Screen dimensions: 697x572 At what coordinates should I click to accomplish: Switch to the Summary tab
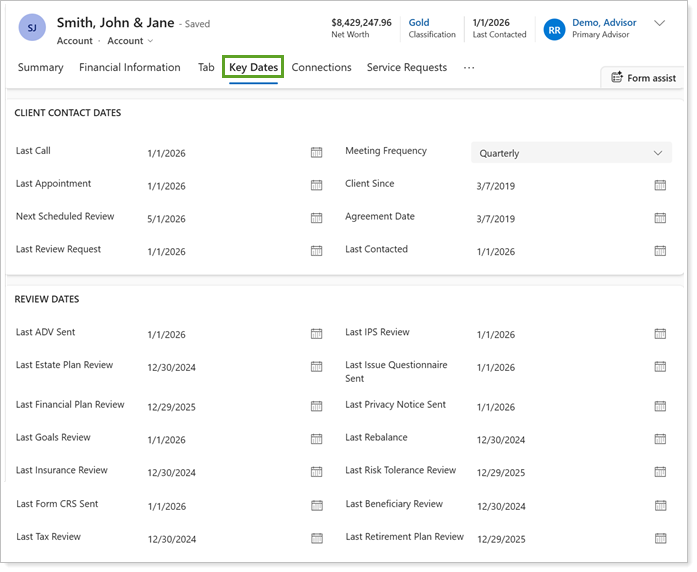pyautogui.click(x=41, y=68)
